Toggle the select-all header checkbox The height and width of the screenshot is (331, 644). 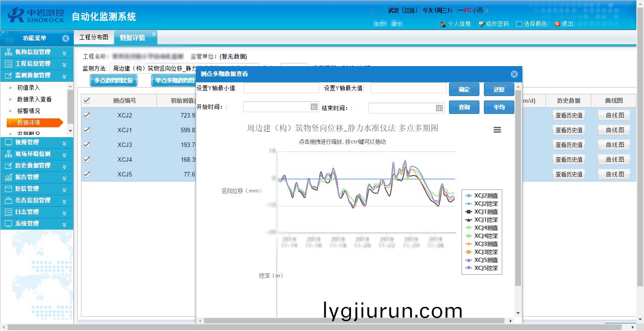pyautogui.click(x=87, y=101)
